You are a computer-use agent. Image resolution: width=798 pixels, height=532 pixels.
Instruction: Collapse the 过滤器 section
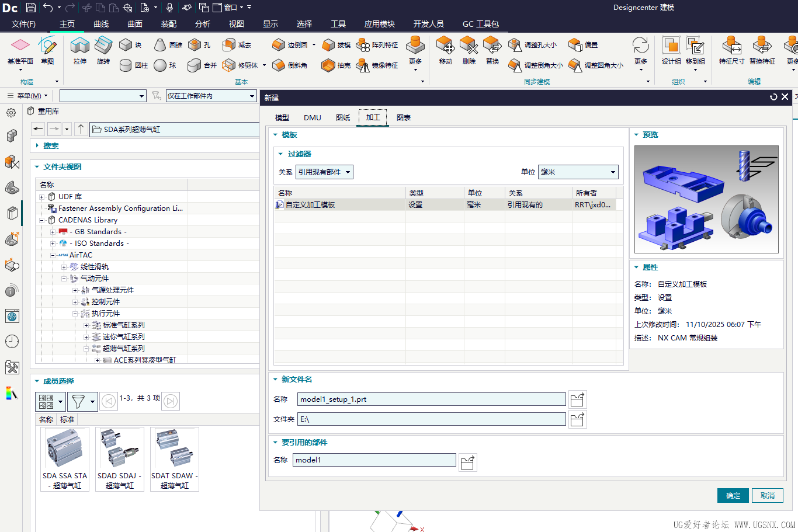point(280,154)
